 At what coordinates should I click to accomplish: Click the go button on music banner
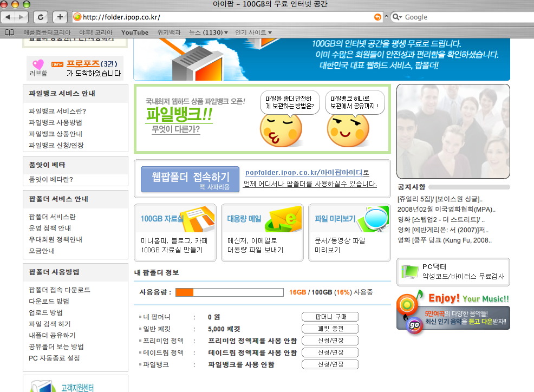click(414, 325)
